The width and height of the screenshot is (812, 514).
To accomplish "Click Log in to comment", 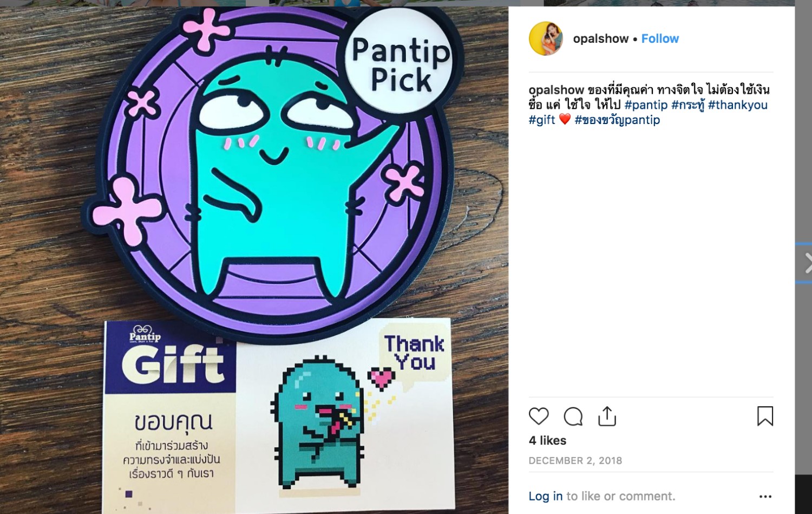I will (546, 496).
